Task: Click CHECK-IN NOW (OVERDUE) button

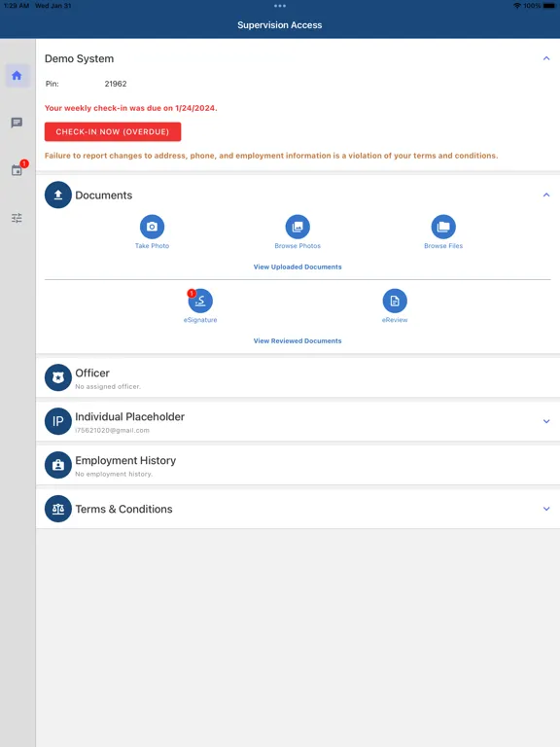Action: [113, 132]
